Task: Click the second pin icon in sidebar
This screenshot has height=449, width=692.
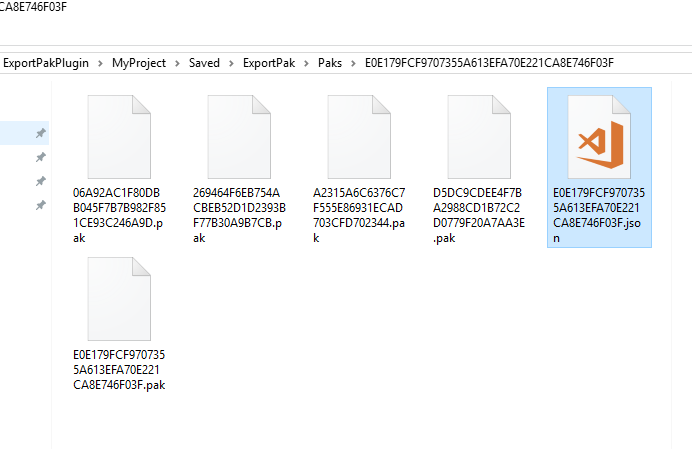Action: point(41,157)
